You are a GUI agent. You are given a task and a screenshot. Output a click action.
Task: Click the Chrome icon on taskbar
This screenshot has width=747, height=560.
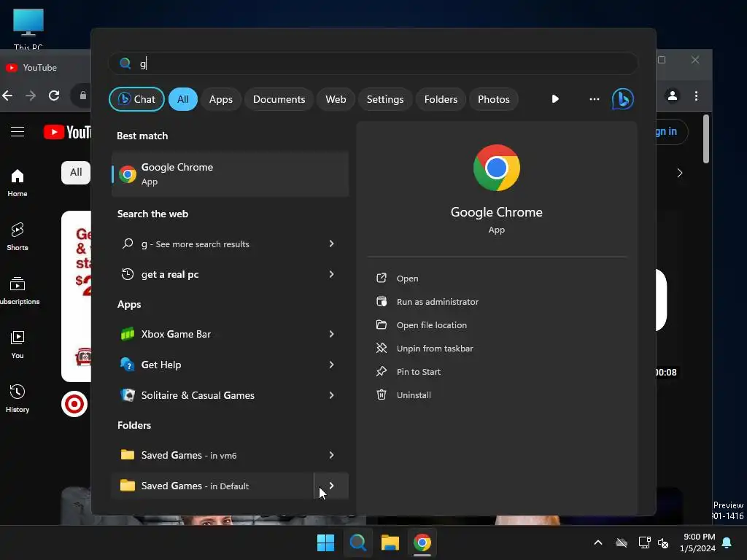click(422, 542)
